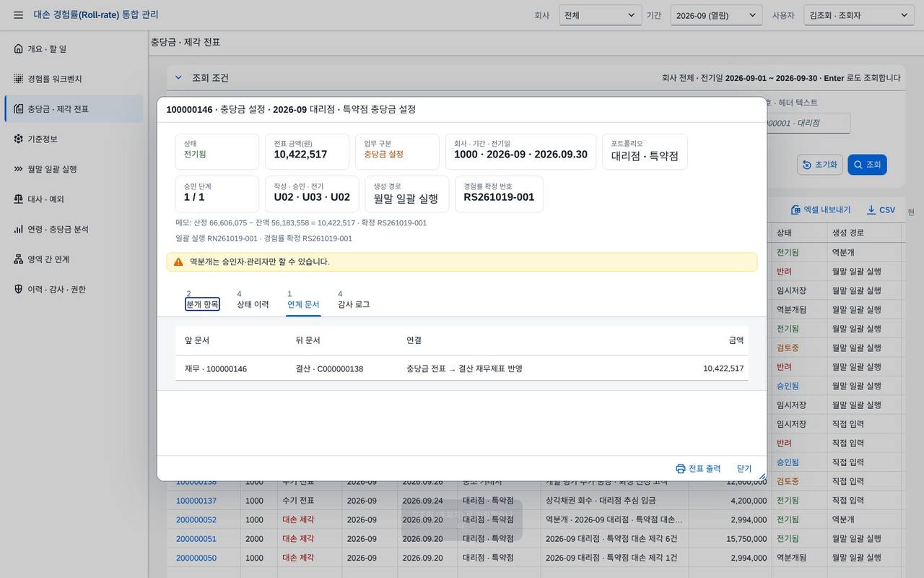Open document link 200000052
This screenshot has width=924, height=578.
[x=196, y=519]
